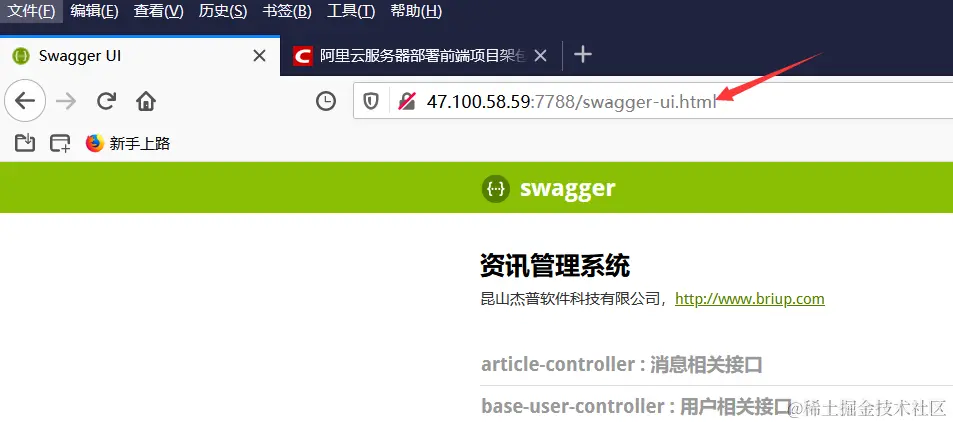Expand the article-controller section
The width and height of the screenshot is (953, 425).
click(x=622, y=365)
